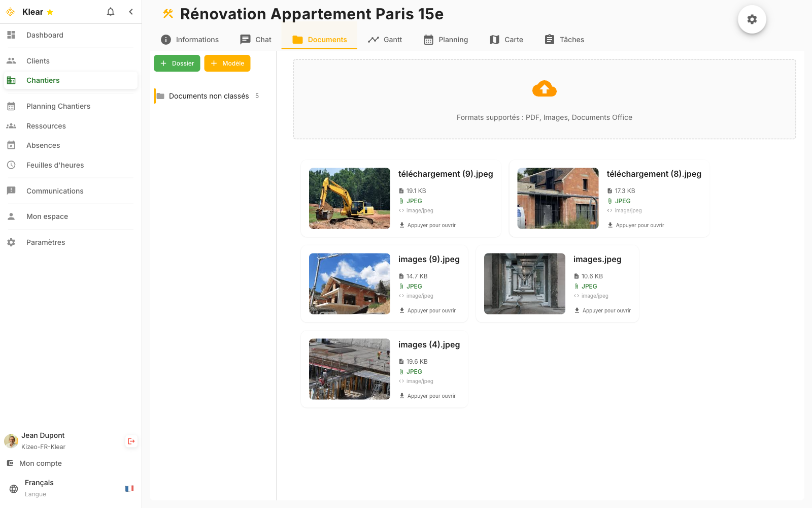Open Mon compte account link

(41, 463)
